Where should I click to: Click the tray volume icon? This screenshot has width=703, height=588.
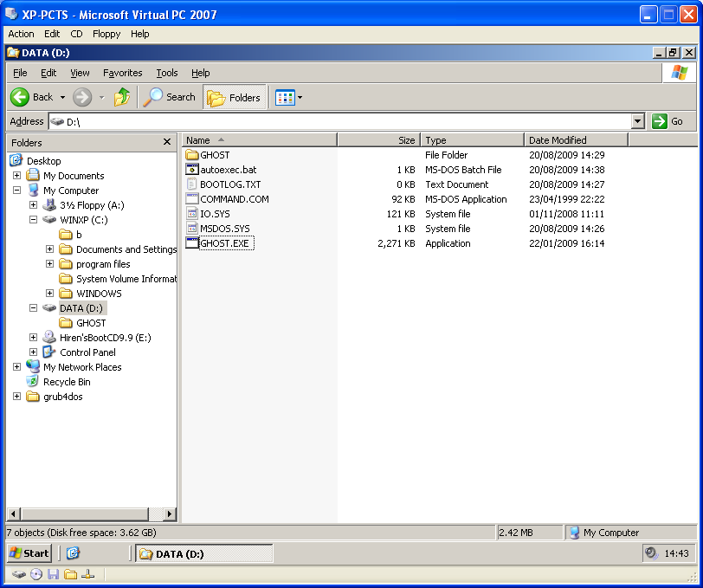[650, 553]
